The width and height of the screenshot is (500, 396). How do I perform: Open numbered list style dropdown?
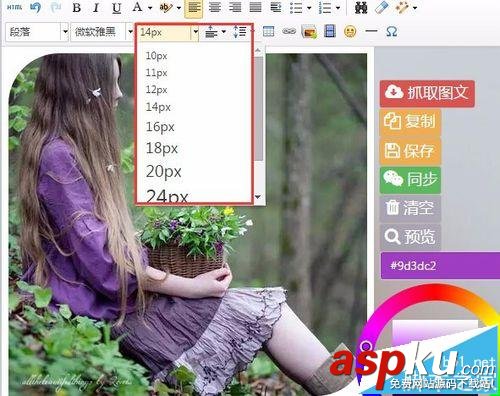click(x=338, y=8)
